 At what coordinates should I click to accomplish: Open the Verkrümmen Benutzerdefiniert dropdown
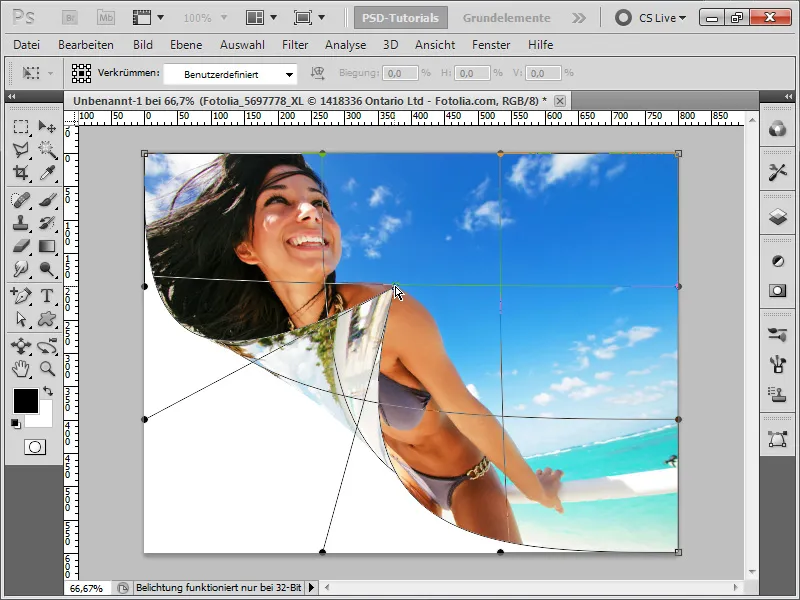click(230, 73)
